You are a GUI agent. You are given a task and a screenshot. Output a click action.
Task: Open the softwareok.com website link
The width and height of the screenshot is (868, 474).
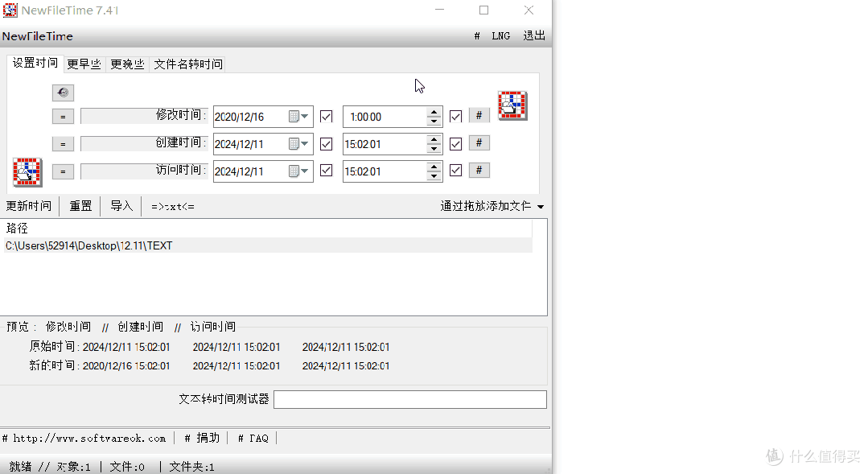(84, 438)
